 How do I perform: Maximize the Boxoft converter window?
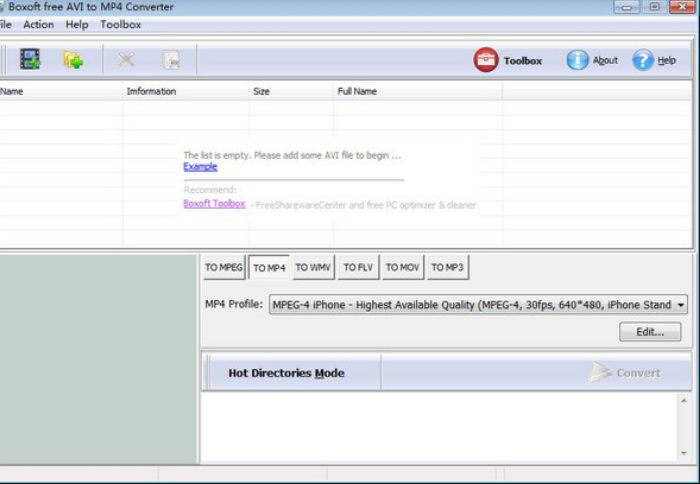click(x=654, y=6)
